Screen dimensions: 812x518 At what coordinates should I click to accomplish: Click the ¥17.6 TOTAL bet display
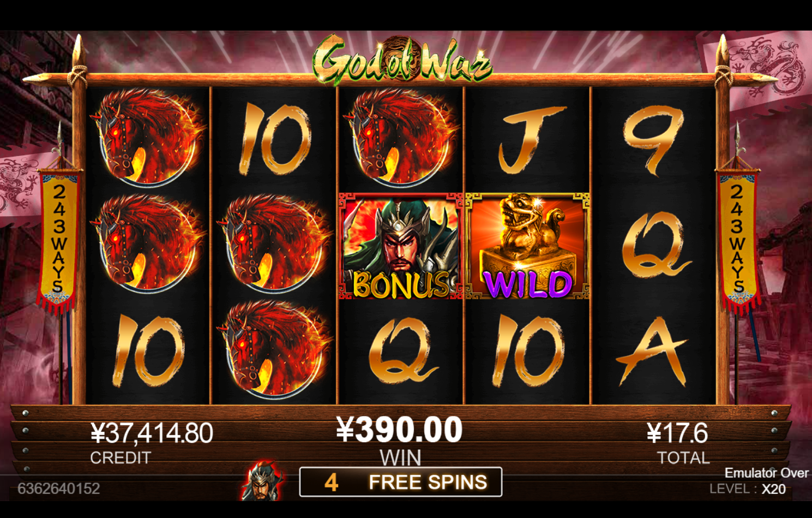coord(677,433)
